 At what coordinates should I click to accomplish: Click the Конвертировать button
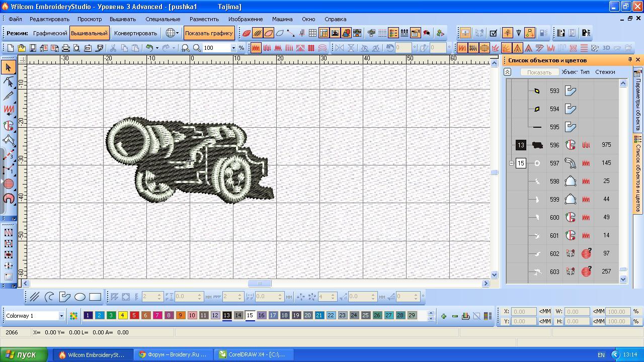click(135, 33)
